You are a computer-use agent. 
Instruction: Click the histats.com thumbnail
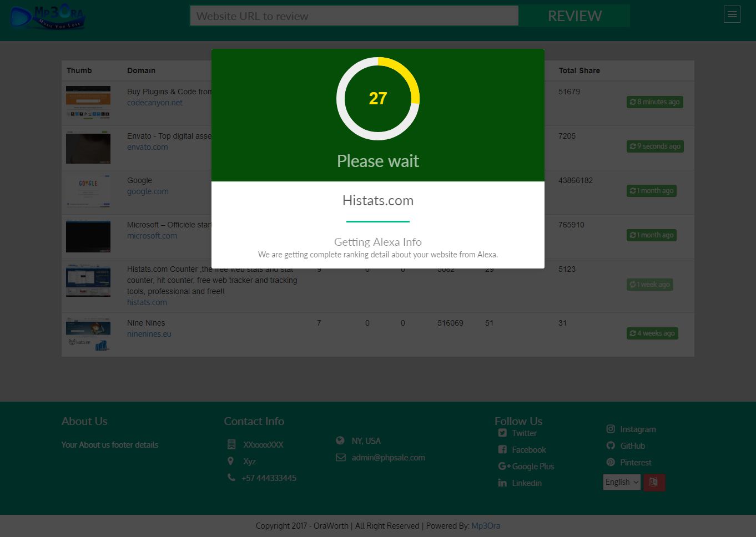[88, 280]
